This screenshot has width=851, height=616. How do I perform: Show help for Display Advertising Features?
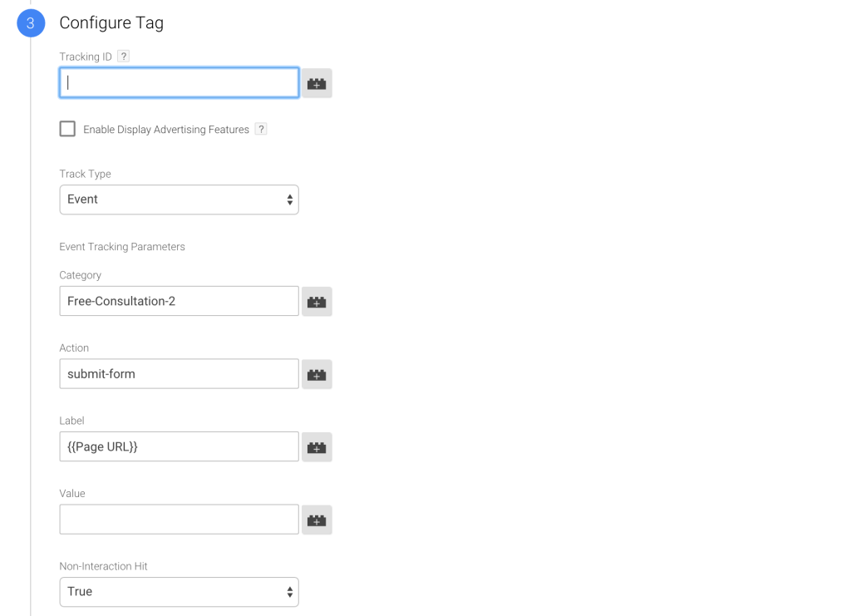tap(261, 129)
